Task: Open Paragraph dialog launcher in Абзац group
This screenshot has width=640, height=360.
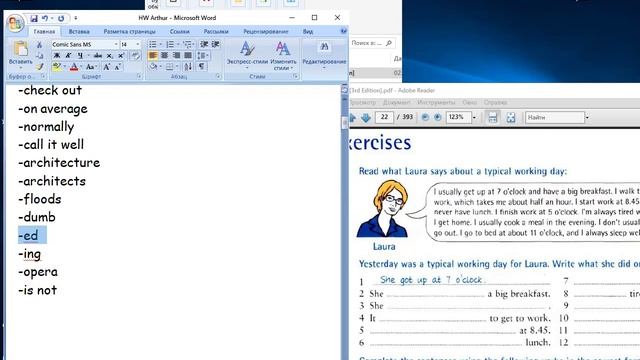Action: [218, 76]
